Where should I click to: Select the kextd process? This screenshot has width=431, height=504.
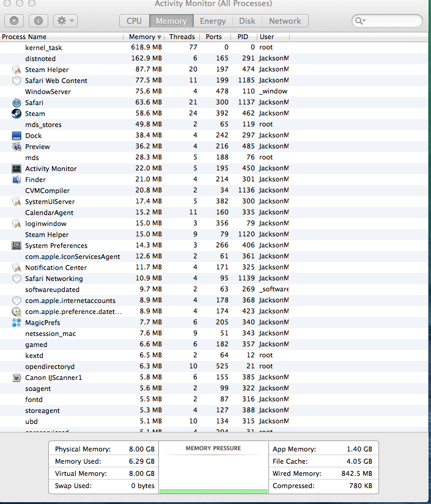point(215,356)
